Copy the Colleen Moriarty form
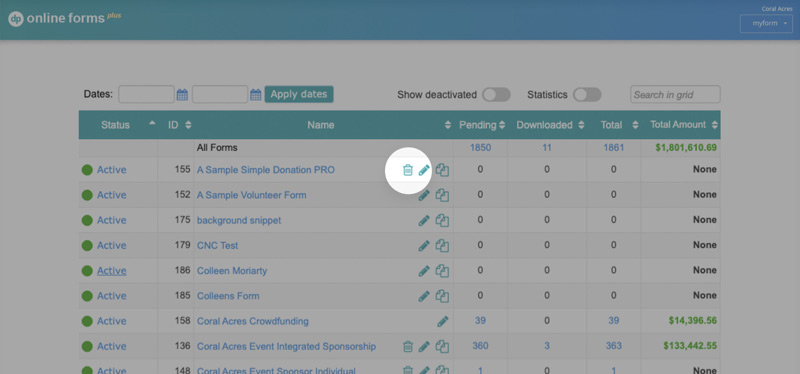The width and height of the screenshot is (800, 374). pyautogui.click(x=442, y=270)
